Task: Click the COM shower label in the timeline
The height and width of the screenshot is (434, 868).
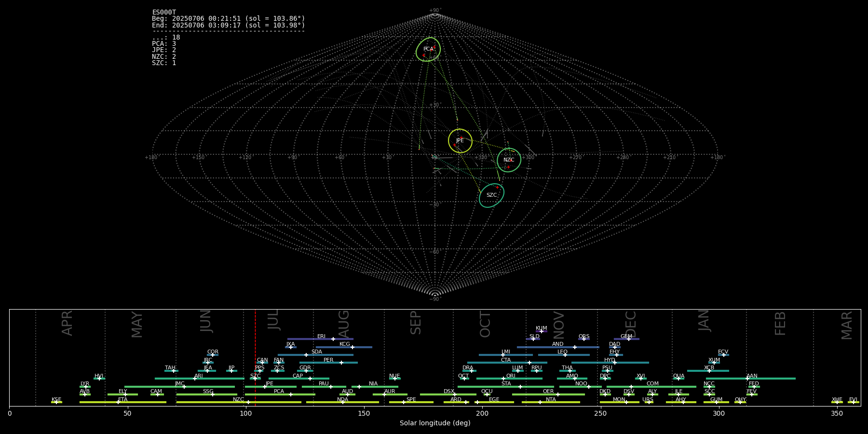Action: (652, 383)
